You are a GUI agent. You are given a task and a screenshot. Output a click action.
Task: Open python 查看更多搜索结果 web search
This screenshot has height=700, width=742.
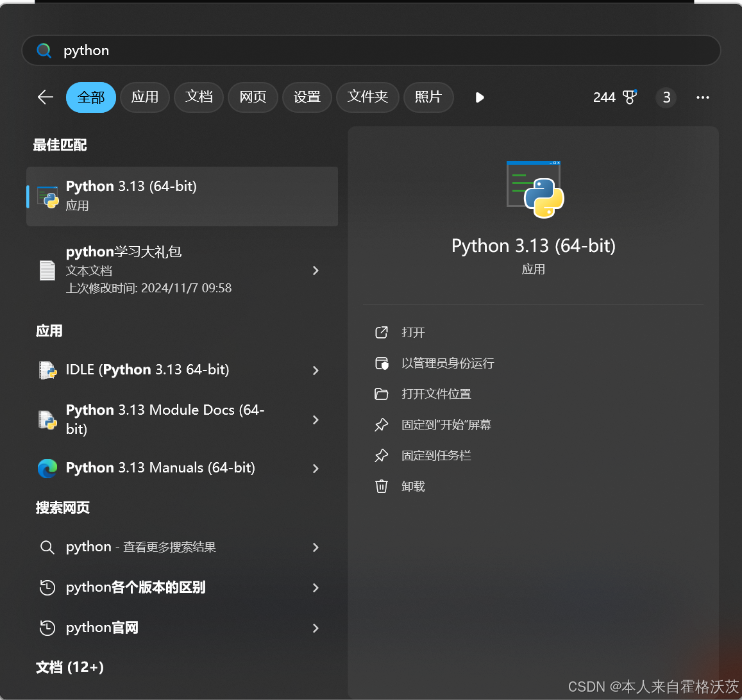point(182,547)
